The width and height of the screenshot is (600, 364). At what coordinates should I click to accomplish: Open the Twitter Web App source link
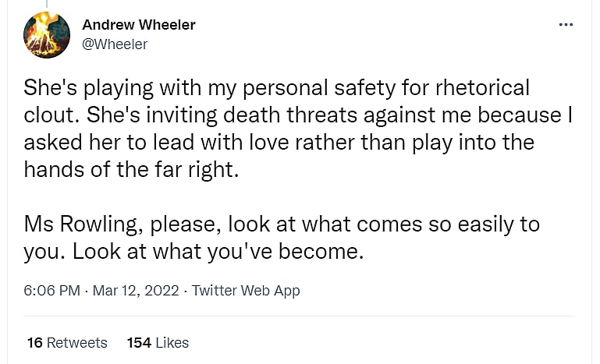246,291
